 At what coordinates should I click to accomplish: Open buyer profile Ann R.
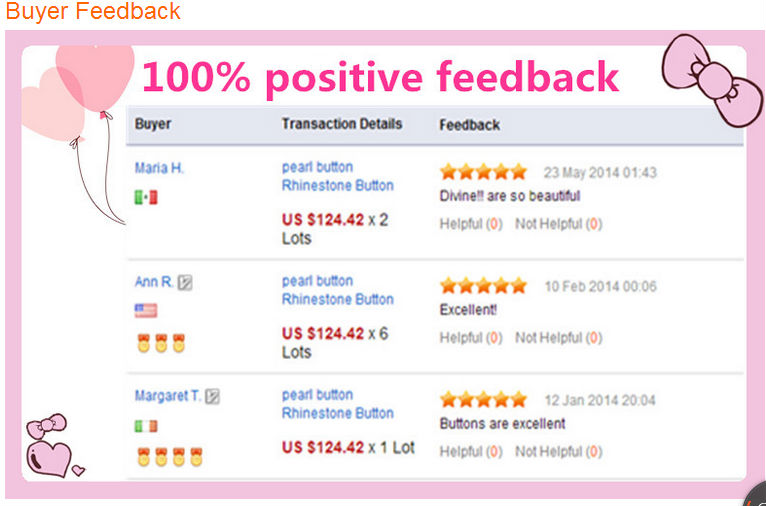click(x=154, y=282)
